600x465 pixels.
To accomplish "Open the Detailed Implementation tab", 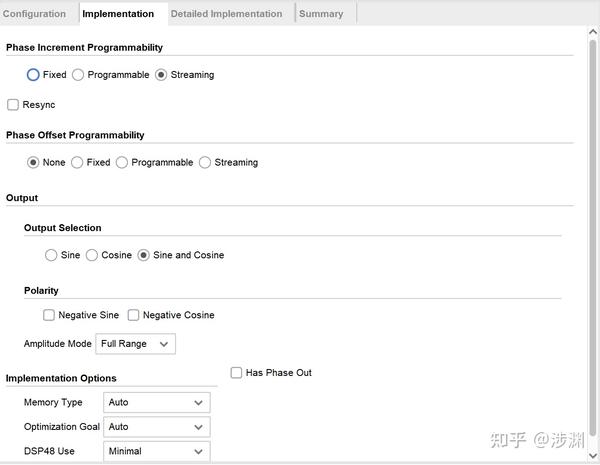I will [x=226, y=14].
